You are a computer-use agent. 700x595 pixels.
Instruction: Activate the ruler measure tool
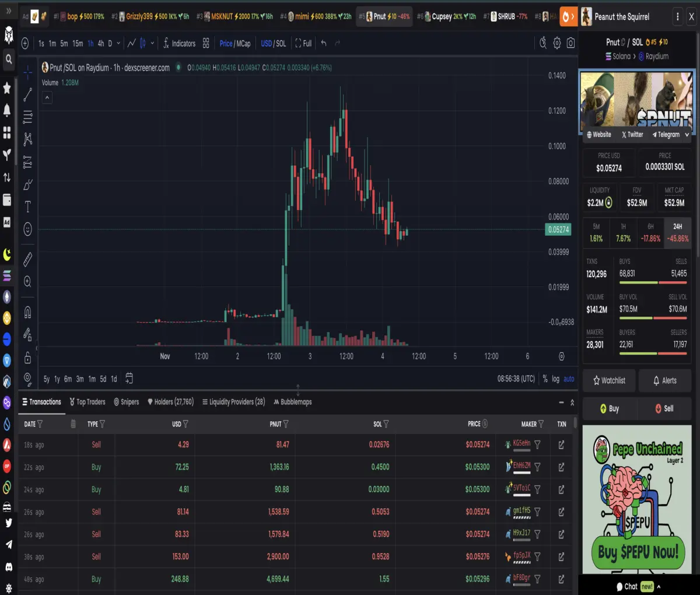(27, 259)
